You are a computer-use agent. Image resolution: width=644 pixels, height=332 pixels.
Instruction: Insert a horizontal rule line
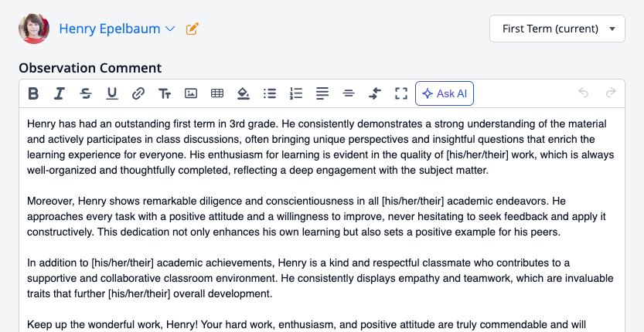pyautogui.click(x=348, y=93)
